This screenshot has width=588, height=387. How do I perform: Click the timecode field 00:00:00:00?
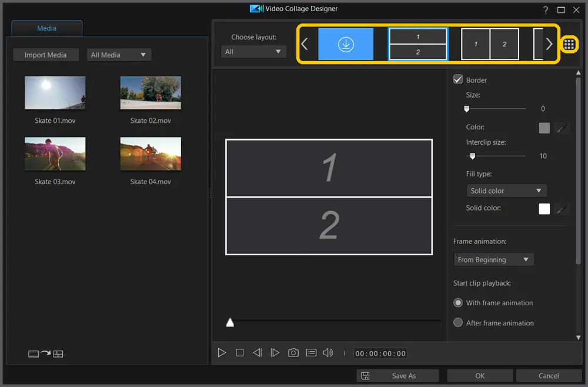[380, 353]
